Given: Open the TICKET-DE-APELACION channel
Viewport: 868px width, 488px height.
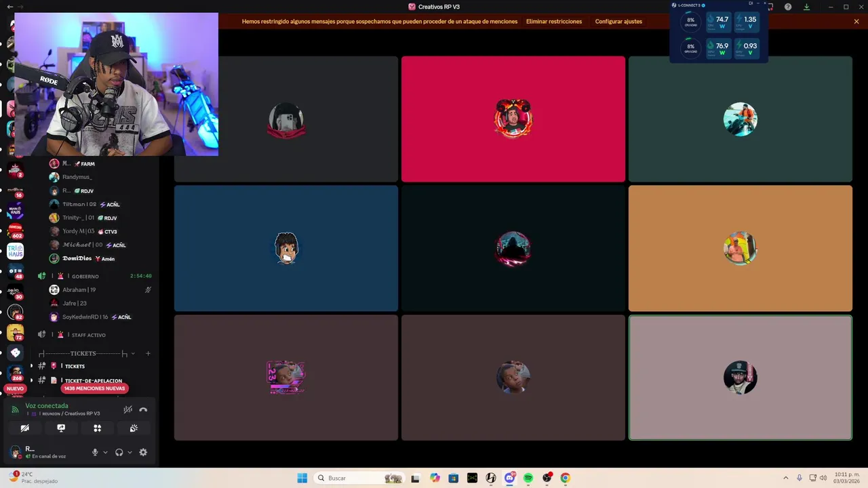Looking at the screenshot, I should (x=93, y=381).
